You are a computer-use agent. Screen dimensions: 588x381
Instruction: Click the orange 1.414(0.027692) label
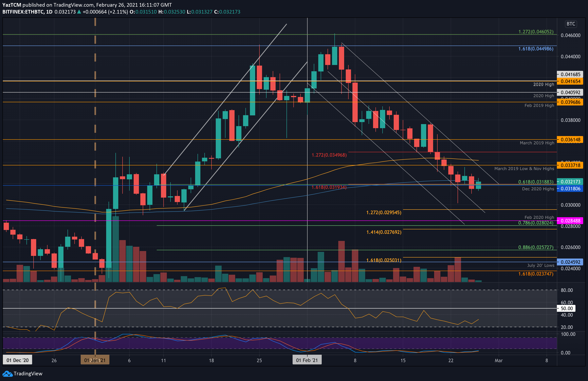(384, 232)
